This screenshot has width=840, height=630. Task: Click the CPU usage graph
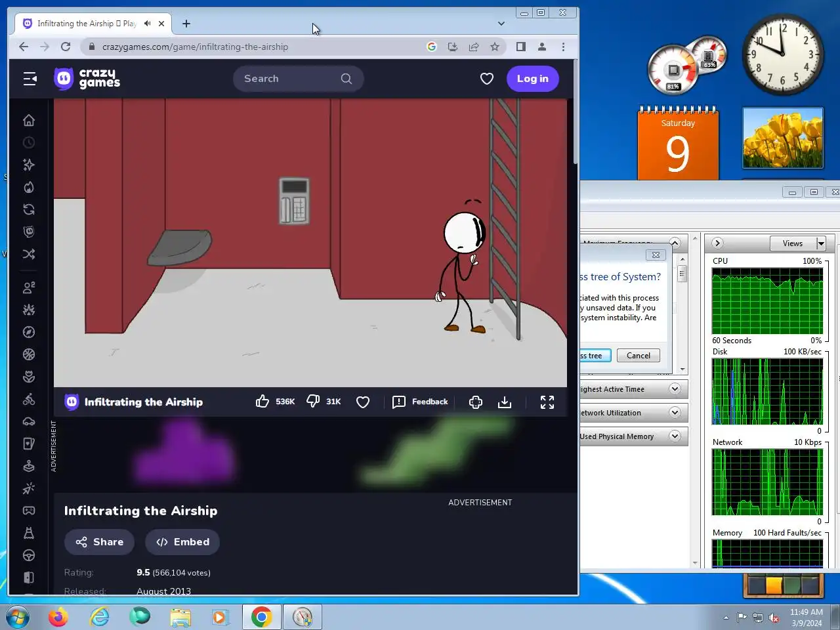[x=767, y=301]
